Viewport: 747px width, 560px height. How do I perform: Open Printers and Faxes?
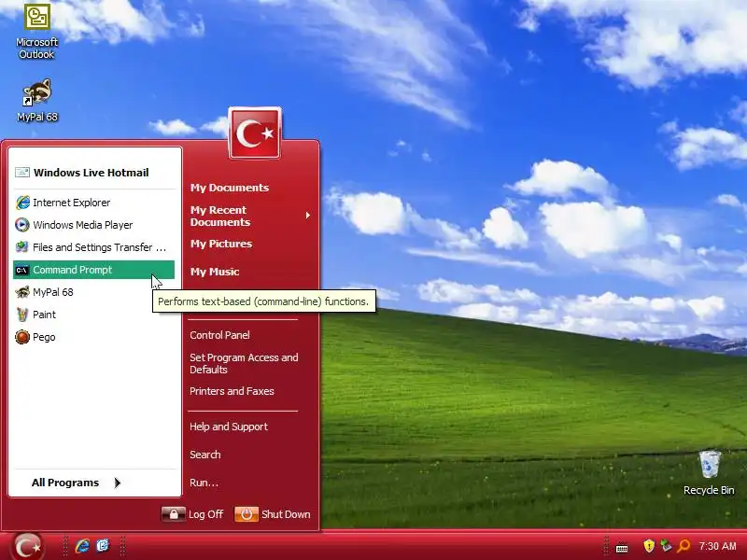click(x=232, y=391)
